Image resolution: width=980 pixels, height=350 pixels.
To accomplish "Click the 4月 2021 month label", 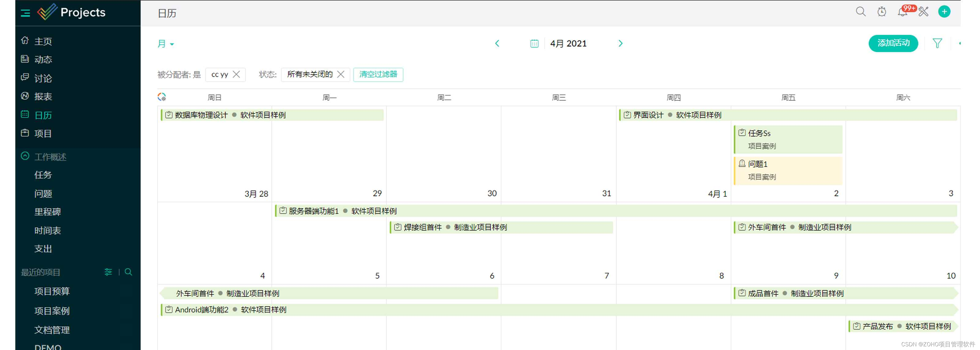I will click(568, 44).
